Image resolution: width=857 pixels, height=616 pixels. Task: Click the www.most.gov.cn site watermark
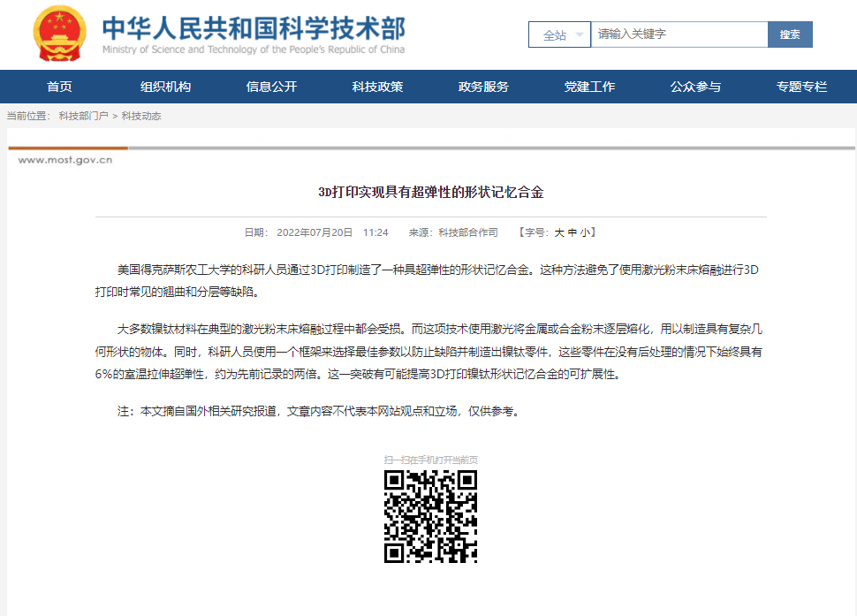coord(66,158)
